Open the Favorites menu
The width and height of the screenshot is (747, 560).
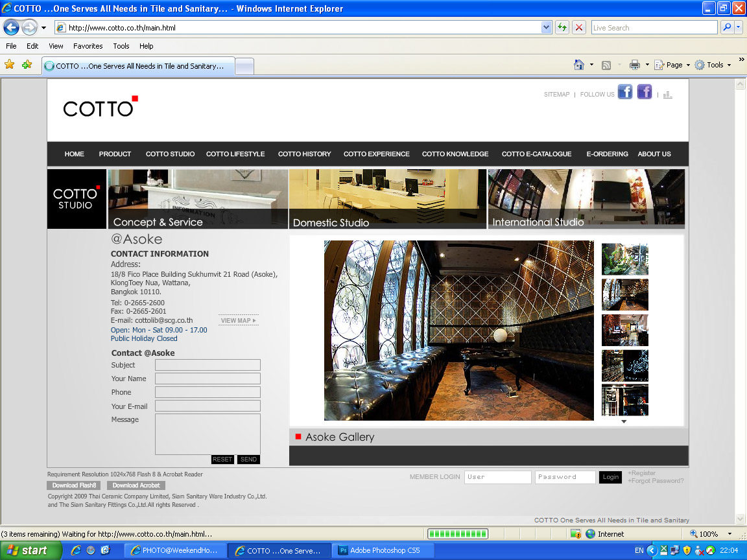(x=88, y=46)
